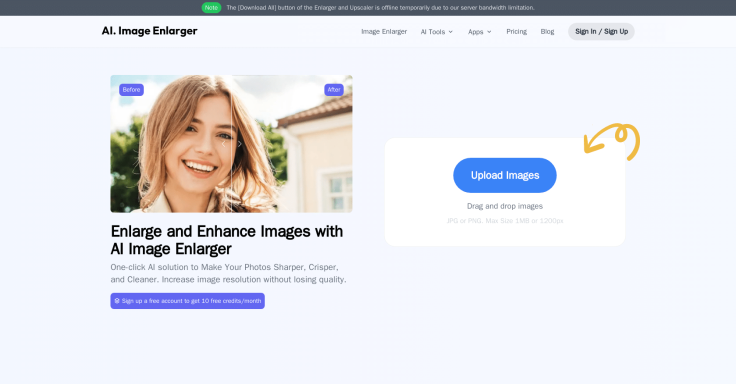Viewport: 736px width, 384px height.
Task: Click the Before label on the photo
Action: click(131, 90)
